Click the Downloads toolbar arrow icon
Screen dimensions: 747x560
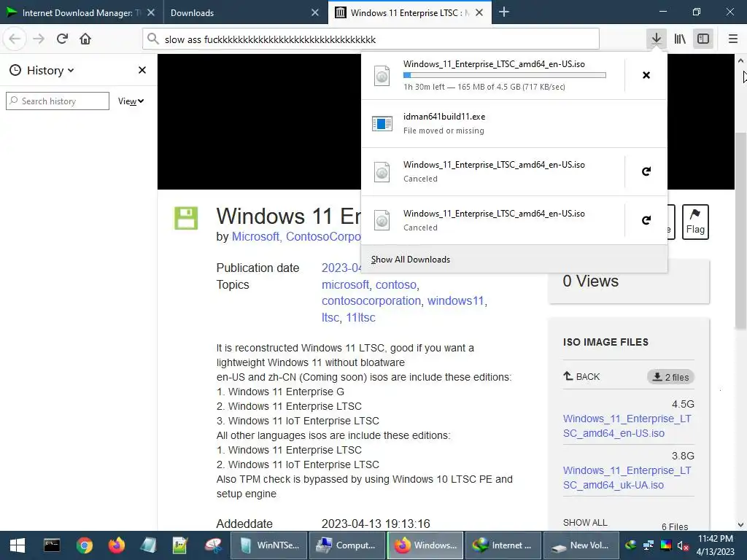click(657, 39)
